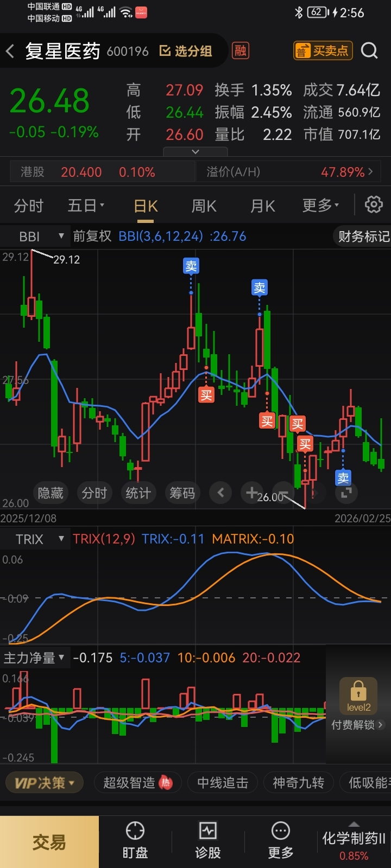Open chart settings gear icon

pos(374,205)
